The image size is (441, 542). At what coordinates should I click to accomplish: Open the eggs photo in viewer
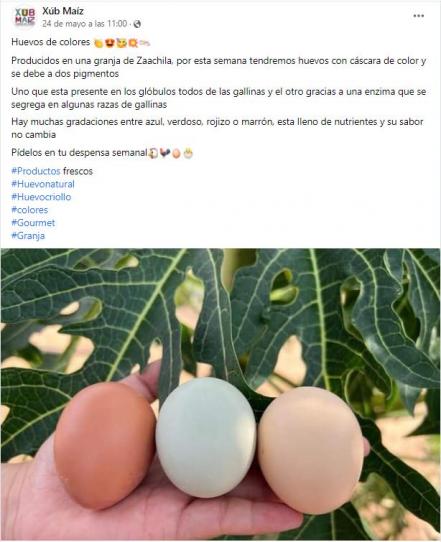pyautogui.click(x=220, y=394)
